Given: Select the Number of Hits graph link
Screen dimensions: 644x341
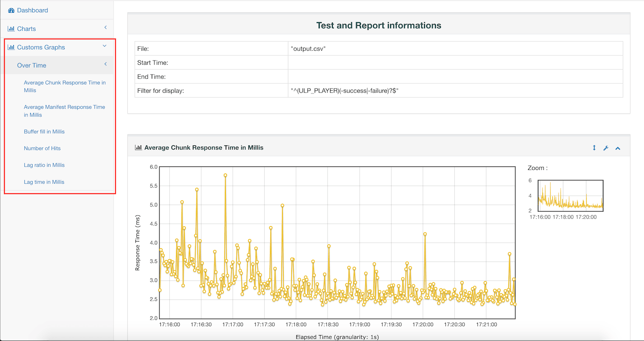Looking at the screenshot, I should [42, 148].
